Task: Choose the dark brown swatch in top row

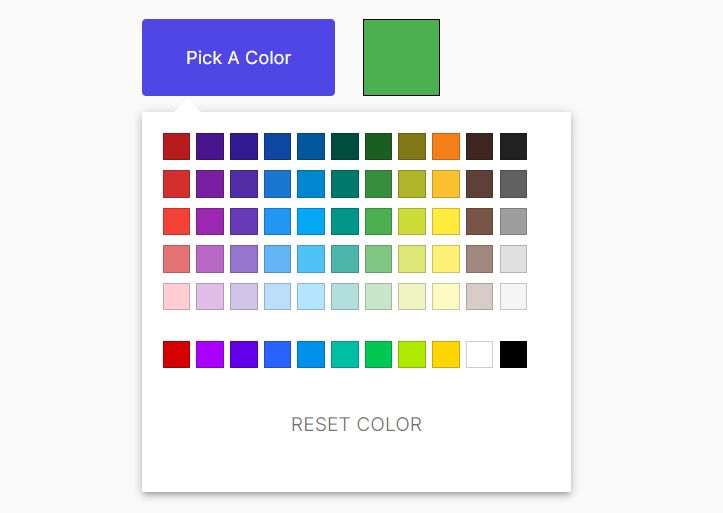Action: (x=479, y=146)
